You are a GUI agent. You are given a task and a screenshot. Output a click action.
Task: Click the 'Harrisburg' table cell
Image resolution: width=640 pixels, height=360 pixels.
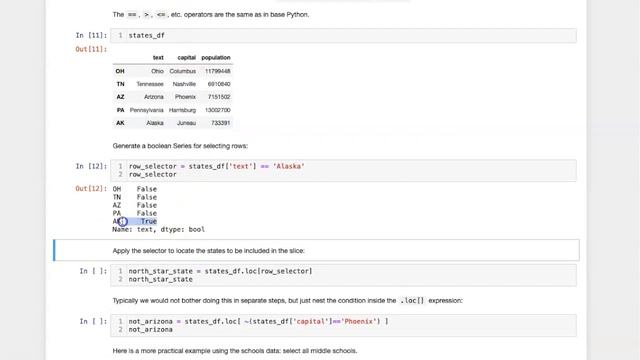(182, 110)
